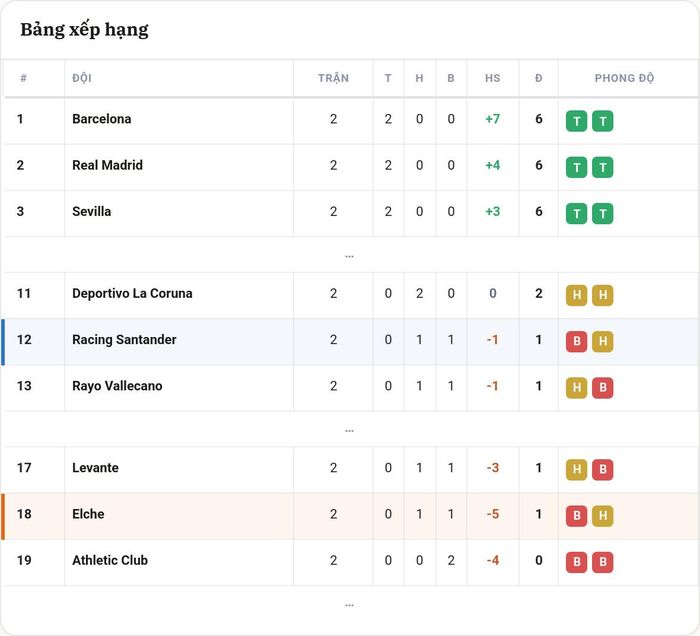Click Real Madrid's second T form badge
This screenshot has height=636, width=700.
click(x=603, y=167)
